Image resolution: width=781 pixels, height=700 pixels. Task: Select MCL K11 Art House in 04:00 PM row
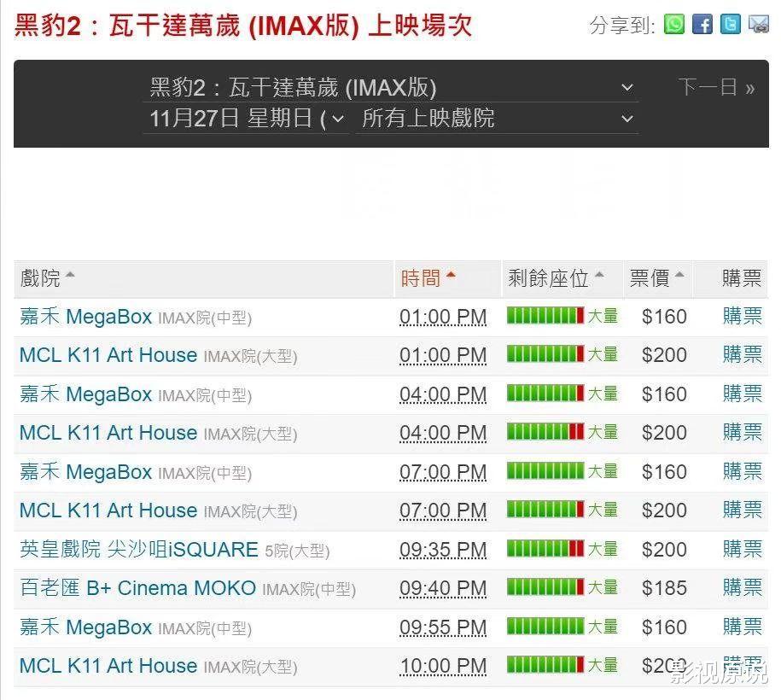[108, 433]
